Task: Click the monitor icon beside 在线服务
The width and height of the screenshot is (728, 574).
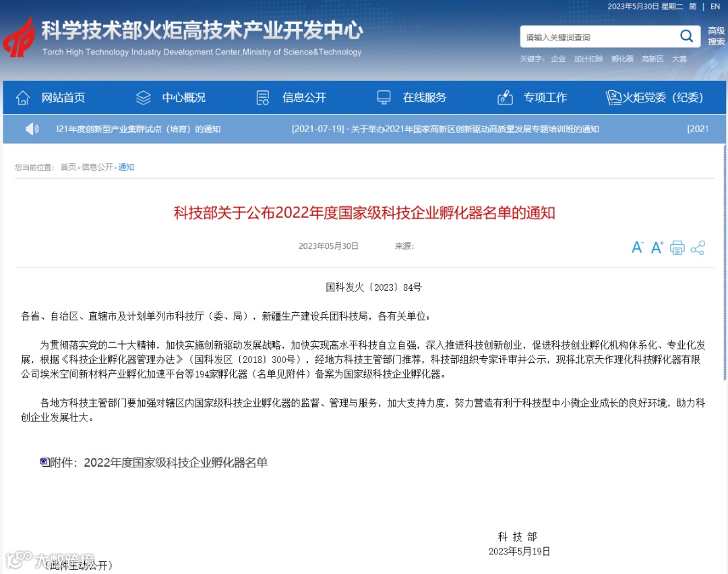Action: (384, 98)
